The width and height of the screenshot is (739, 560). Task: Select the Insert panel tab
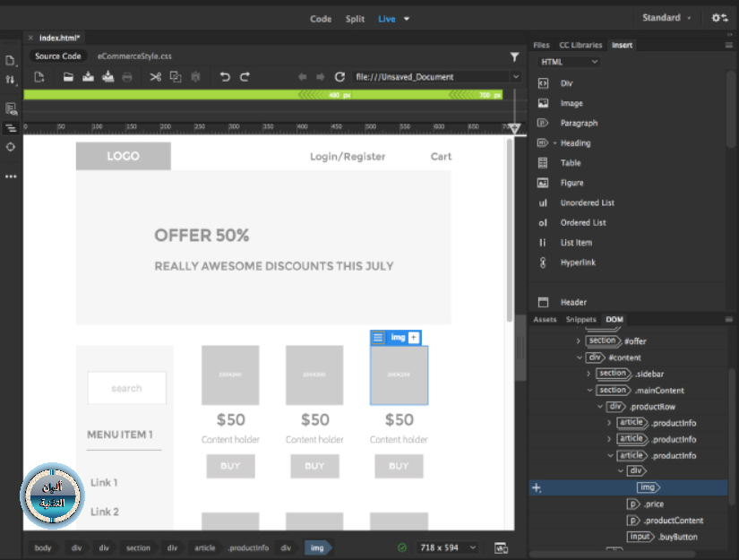click(622, 46)
